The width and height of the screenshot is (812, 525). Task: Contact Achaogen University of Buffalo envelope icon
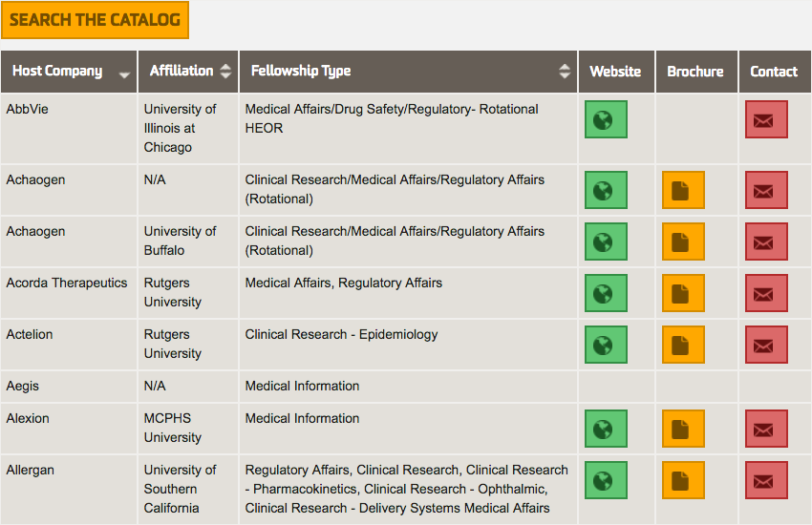(766, 241)
